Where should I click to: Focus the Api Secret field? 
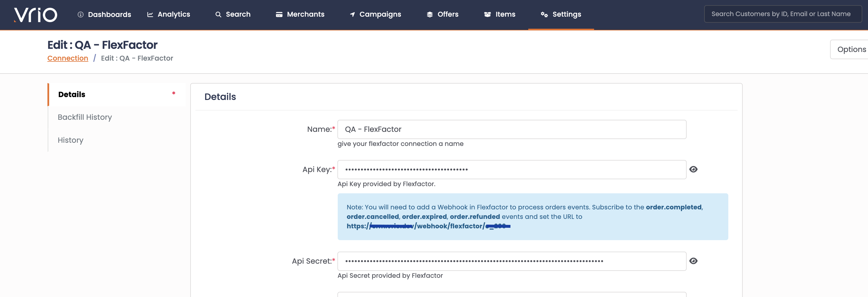(512, 261)
